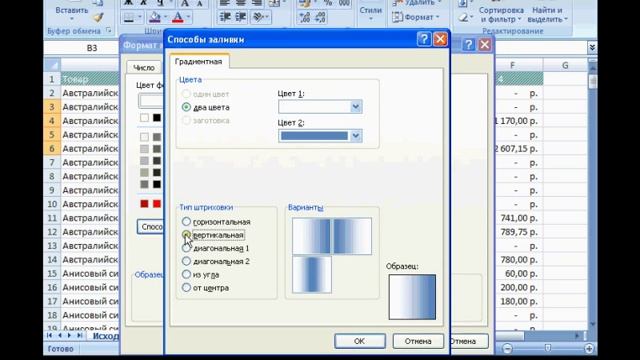Click the zoom out minus icon

(x=507, y=349)
